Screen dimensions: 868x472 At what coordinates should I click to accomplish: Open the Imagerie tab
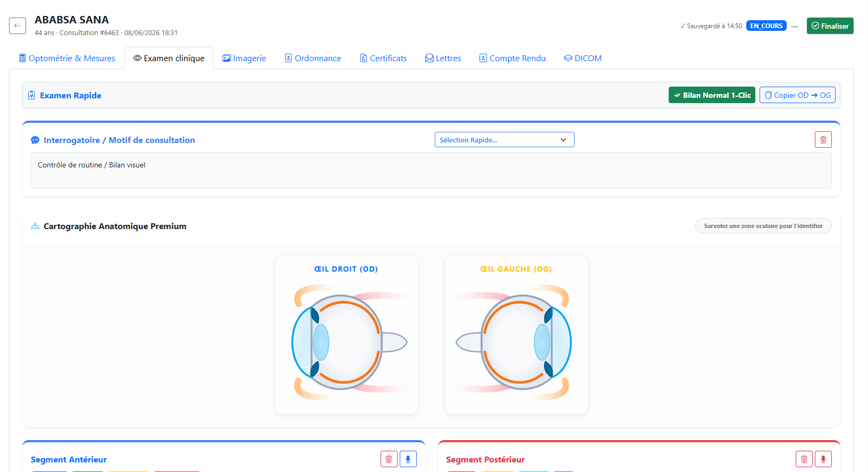[x=244, y=58]
